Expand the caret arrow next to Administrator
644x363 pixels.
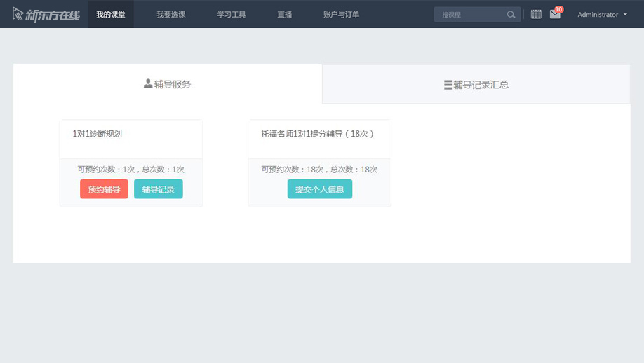tap(625, 15)
